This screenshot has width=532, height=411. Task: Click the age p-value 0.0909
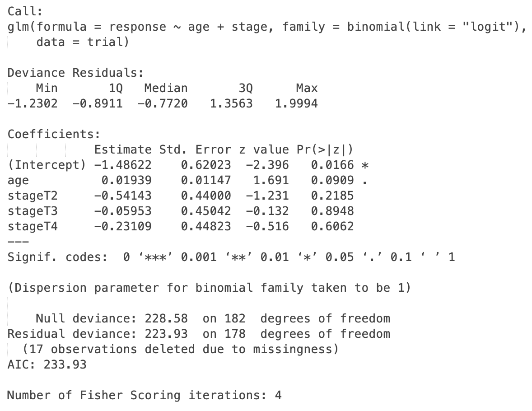[332, 180]
